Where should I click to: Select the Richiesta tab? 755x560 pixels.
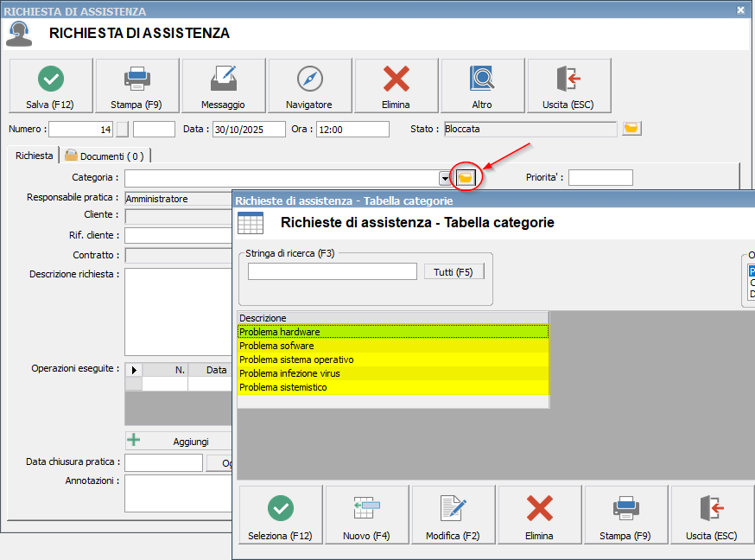coord(34,156)
